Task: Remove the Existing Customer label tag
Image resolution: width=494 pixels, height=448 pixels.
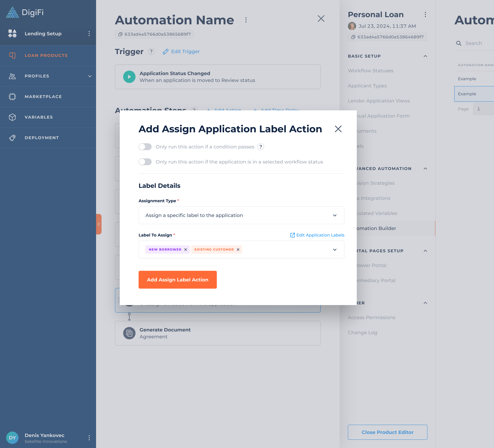Action: 238,250
